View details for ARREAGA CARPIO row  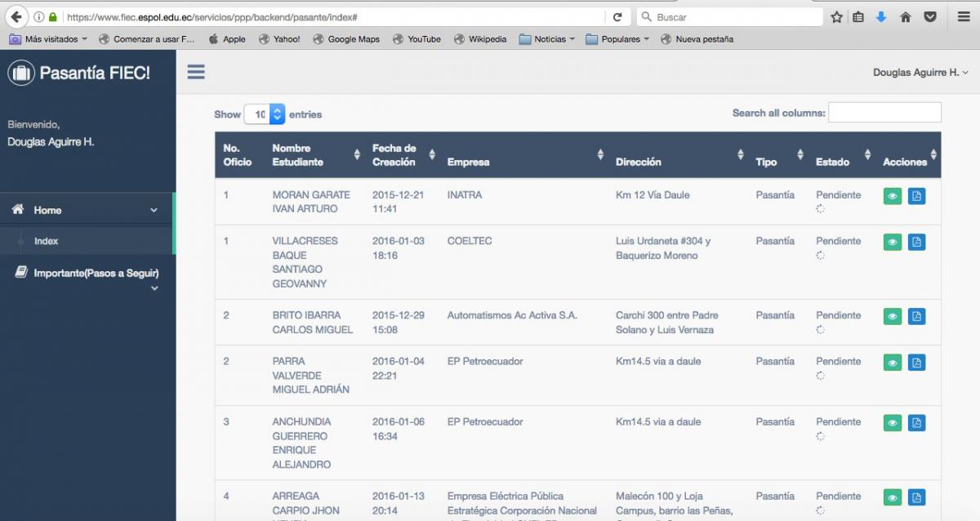point(893,497)
